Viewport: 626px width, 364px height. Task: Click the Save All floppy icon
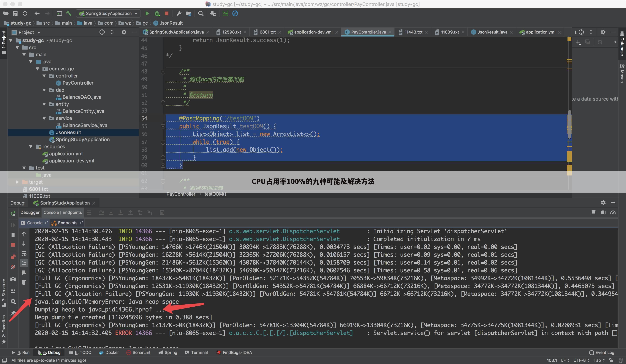click(15, 13)
